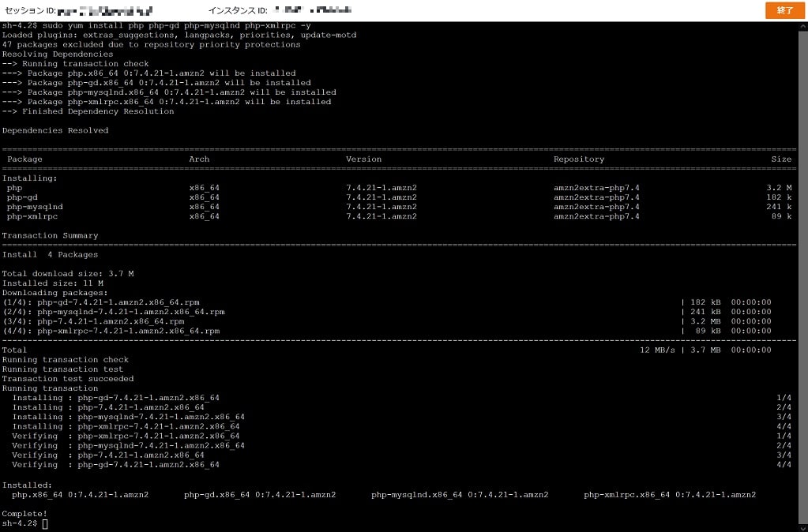Click the (2/4) php-mysqlnd rpm download line
Viewport: 808px width, 532px height.
386,312
